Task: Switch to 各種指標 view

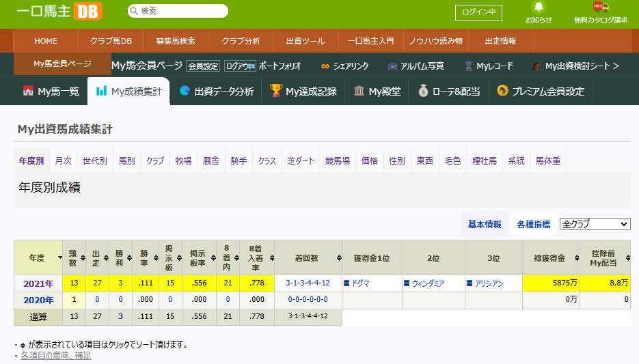Action: pos(534,224)
